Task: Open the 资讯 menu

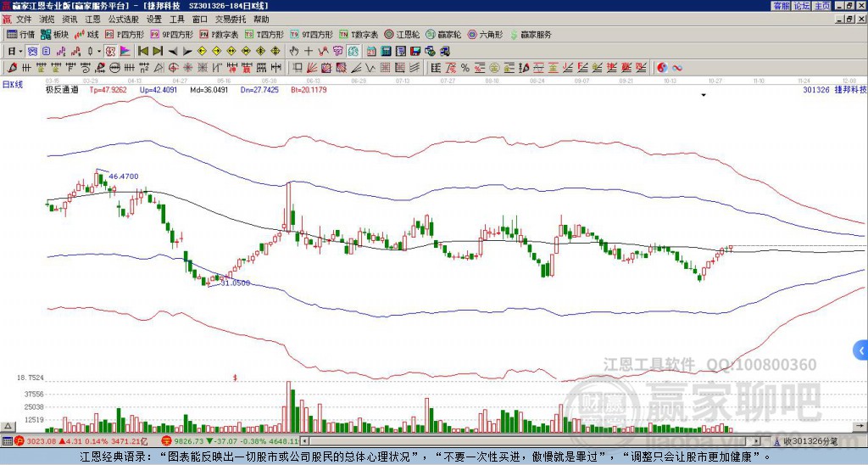Action: coord(70,20)
